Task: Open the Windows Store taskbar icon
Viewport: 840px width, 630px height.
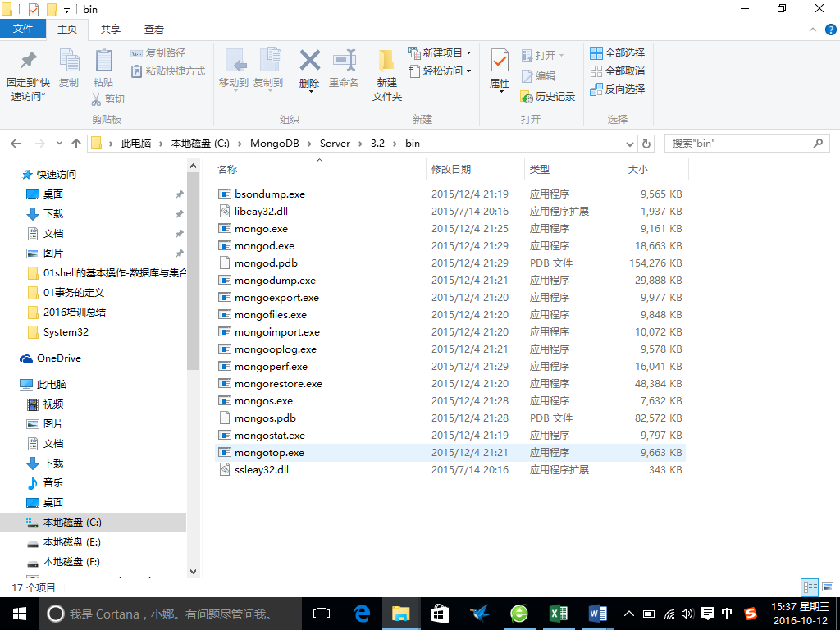Action: click(440, 614)
